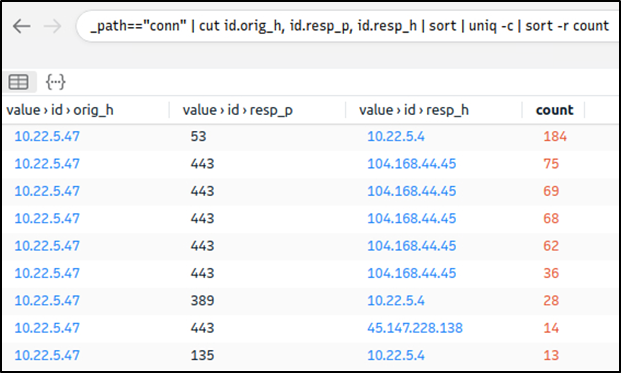Select port 443 in count 14 row
The width and height of the screenshot is (621, 373).
click(202, 328)
